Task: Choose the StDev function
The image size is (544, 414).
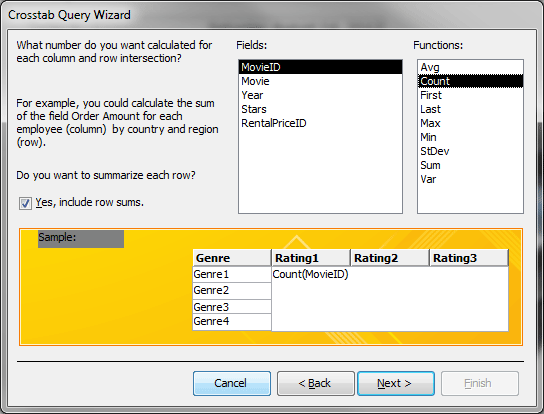Action: click(x=470, y=151)
